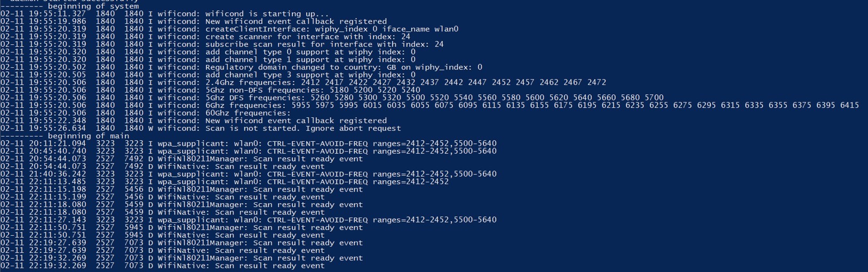Click the 22:19:27.639 WifiNative scan result line
The width and height of the screenshot is (868, 272).
point(162,250)
